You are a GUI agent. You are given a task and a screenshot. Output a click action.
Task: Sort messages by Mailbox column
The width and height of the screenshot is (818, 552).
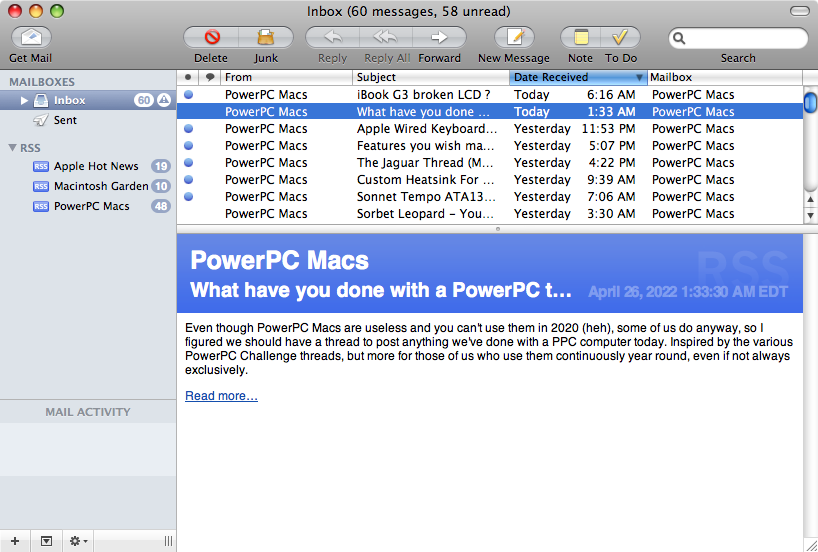tap(725, 77)
